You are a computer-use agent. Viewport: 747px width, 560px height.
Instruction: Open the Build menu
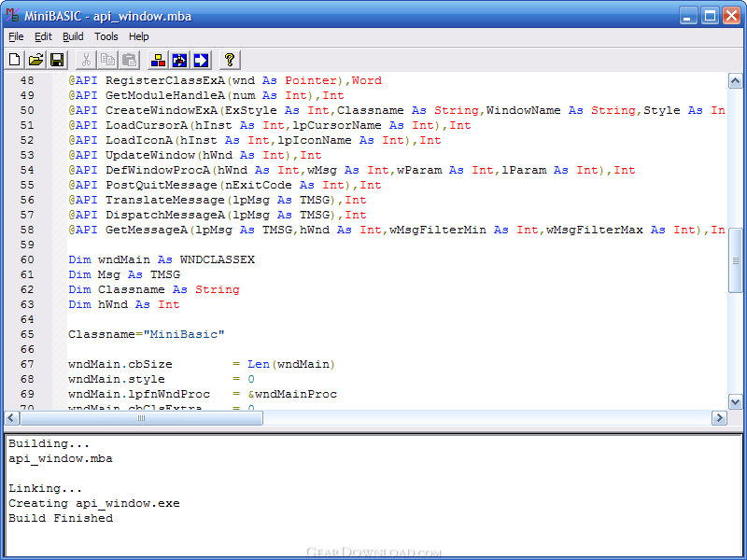click(x=73, y=36)
